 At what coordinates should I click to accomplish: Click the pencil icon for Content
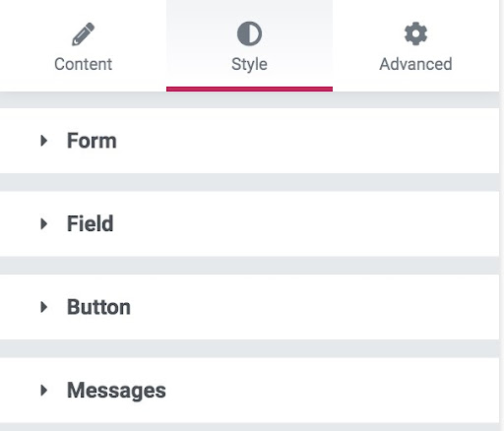click(83, 34)
